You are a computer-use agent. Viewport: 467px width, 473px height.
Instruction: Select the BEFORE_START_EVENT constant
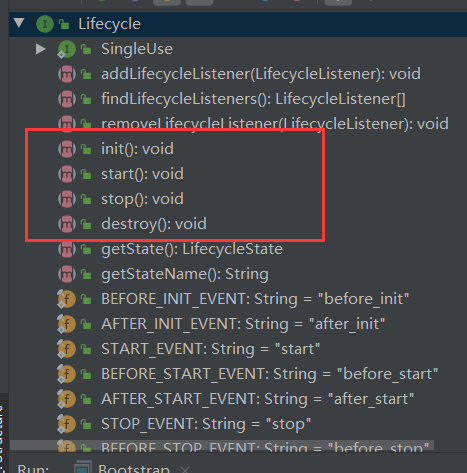click(269, 374)
